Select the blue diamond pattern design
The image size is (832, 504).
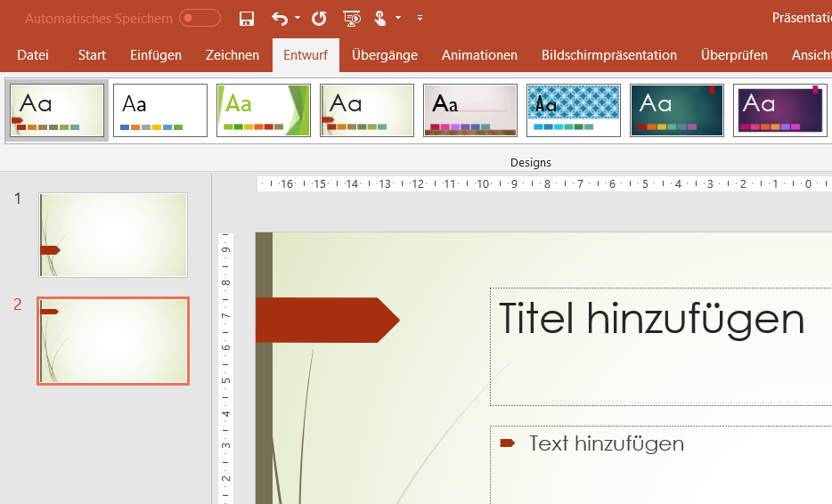point(574,110)
